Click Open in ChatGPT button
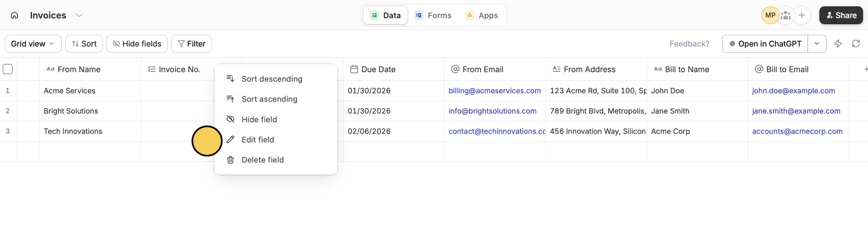Screen dimensions: 868x247 coord(765,44)
